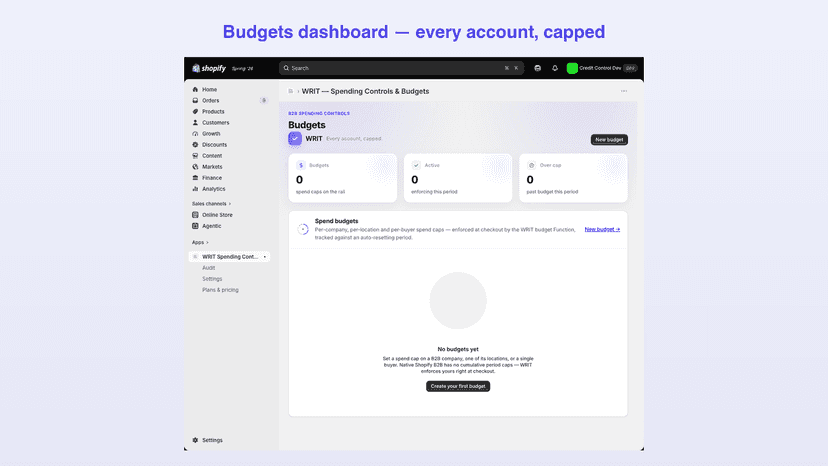
Task: Click the Orders count badge
Action: pyautogui.click(x=264, y=100)
